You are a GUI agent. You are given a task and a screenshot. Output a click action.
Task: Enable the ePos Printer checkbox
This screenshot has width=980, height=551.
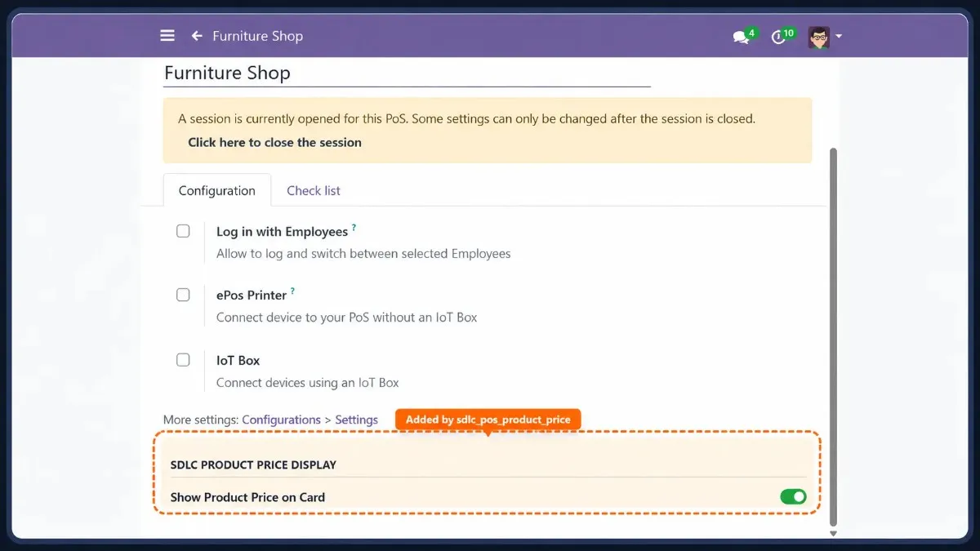pyautogui.click(x=183, y=295)
